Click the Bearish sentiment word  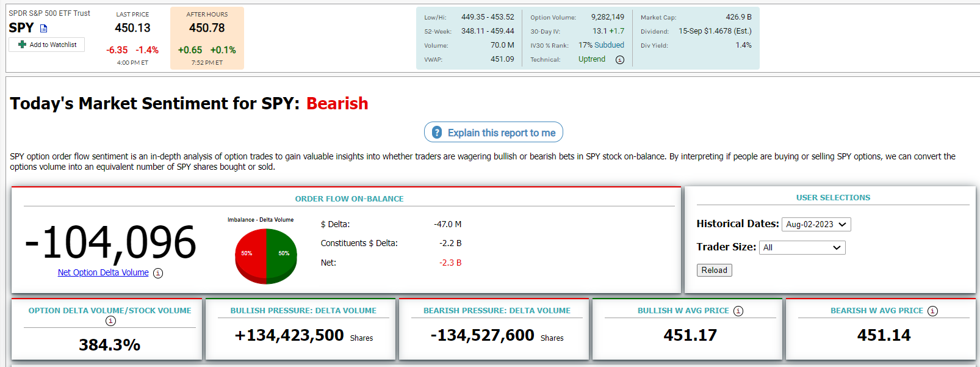click(337, 103)
